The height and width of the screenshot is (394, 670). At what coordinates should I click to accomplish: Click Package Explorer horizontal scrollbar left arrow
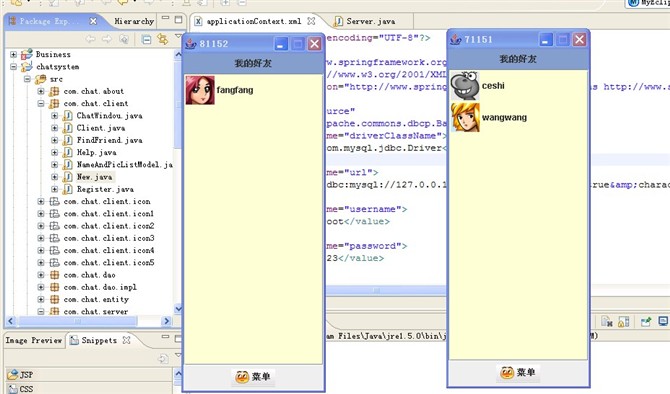click(11, 320)
